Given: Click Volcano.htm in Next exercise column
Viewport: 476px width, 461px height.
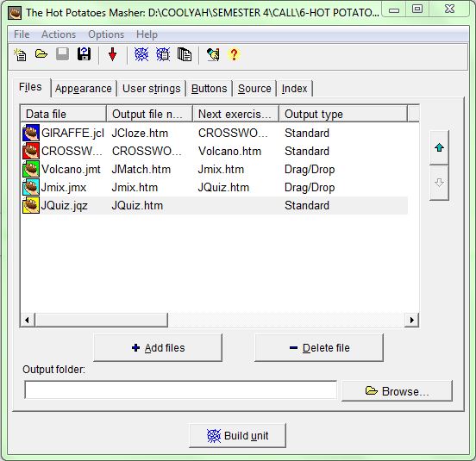Looking at the screenshot, I should pyautogui.click(x=229, y=151).
